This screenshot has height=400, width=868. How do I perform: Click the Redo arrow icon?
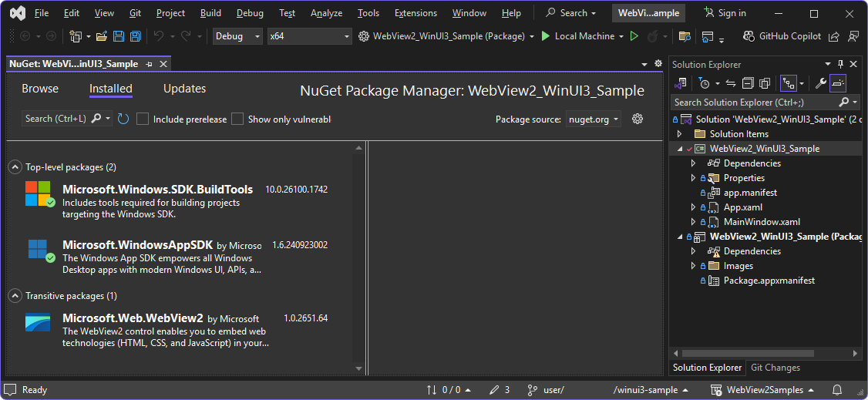(186, 36)
